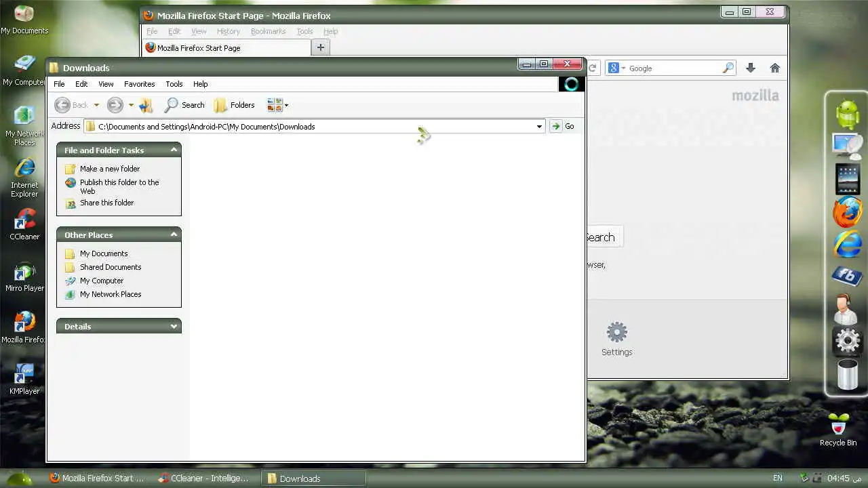Screen dimensions: 868x488
Task: Open Firefox History menu
Action: click(x=229, y=31)
